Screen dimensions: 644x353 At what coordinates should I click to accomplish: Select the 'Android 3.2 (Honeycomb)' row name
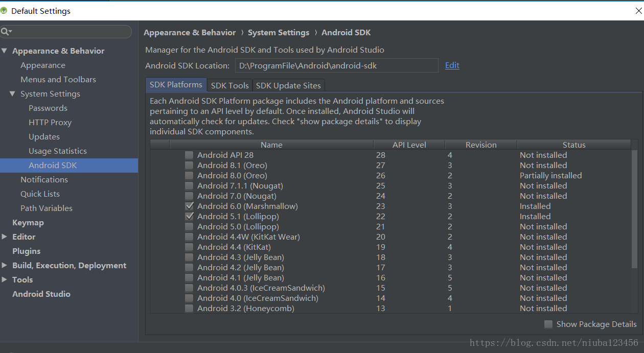[x=246, y=308]
